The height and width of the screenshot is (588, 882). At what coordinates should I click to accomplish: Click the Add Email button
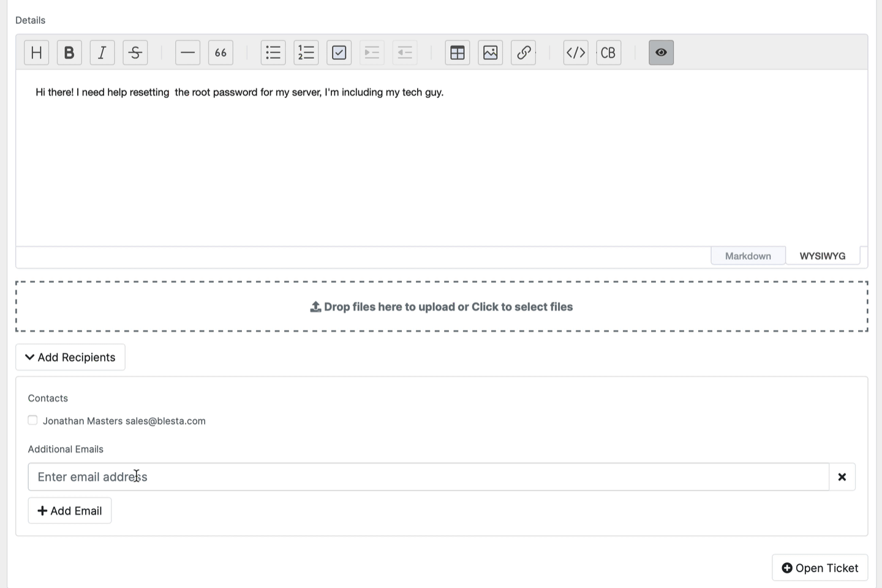click(69, 510)
